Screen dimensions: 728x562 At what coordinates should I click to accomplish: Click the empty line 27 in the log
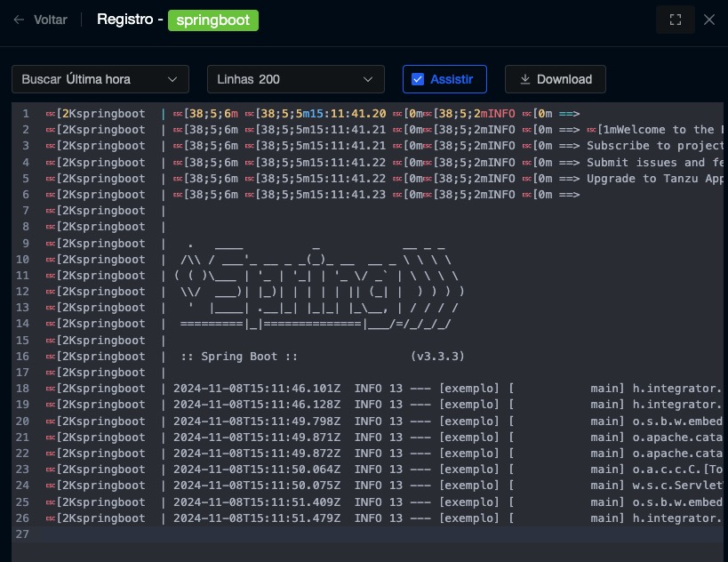[356, 534]
